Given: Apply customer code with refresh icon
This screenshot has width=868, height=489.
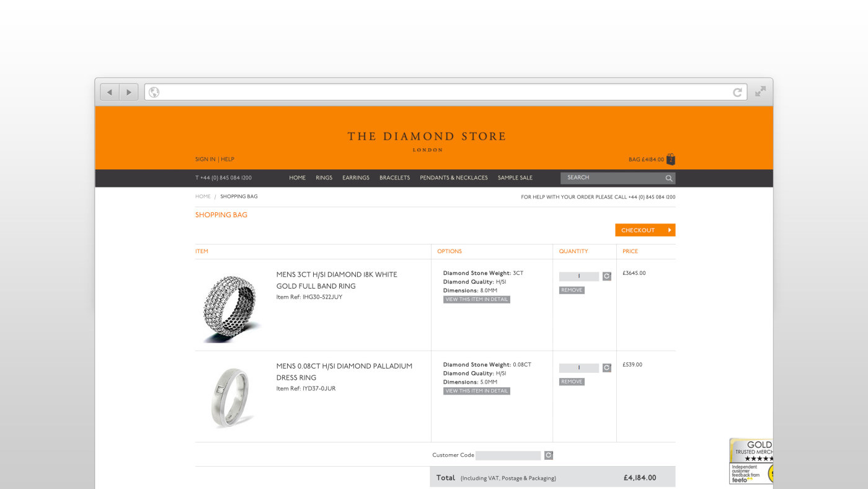Looking at the screenshot, I should (x=549, y=455).
